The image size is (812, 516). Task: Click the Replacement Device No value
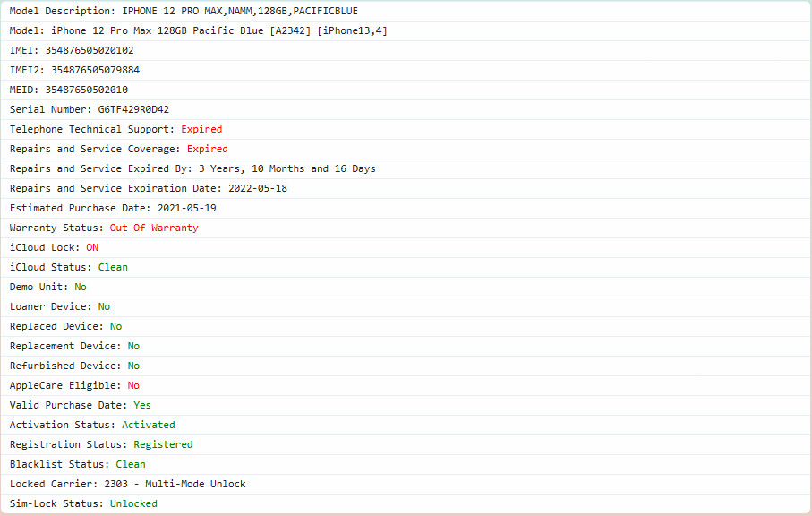pyautogui.click(x=133, y=346)
